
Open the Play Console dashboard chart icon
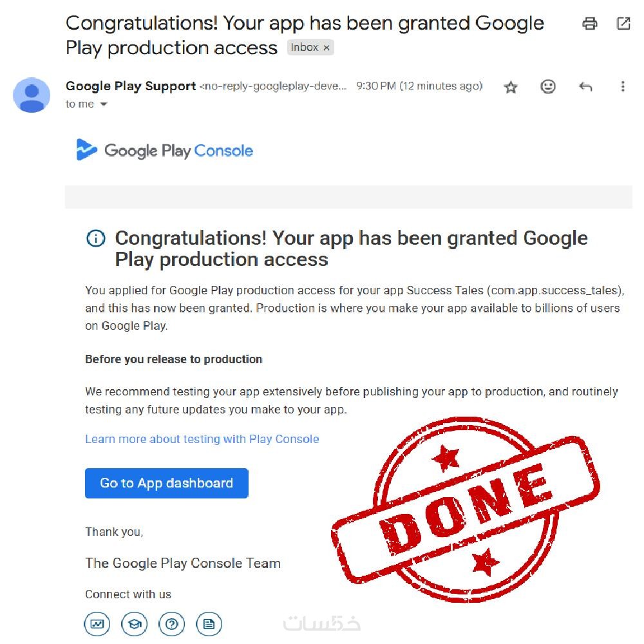coord(97,623)
